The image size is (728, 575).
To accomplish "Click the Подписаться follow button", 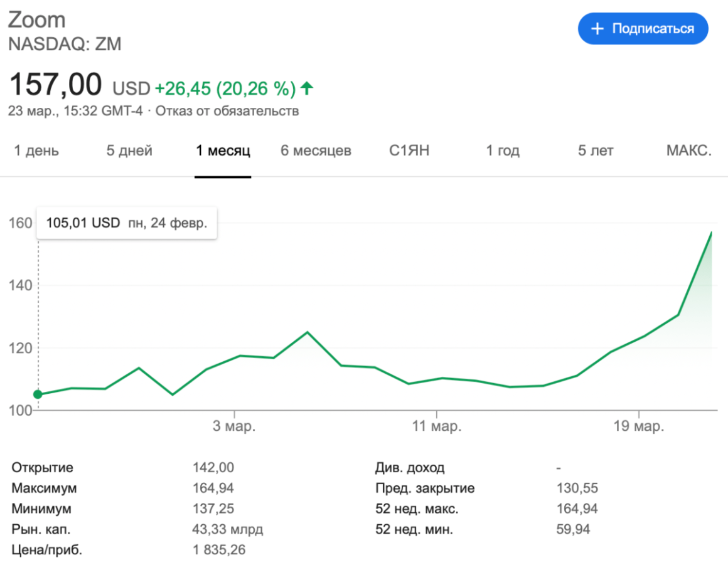I will (x=643, y=29).
